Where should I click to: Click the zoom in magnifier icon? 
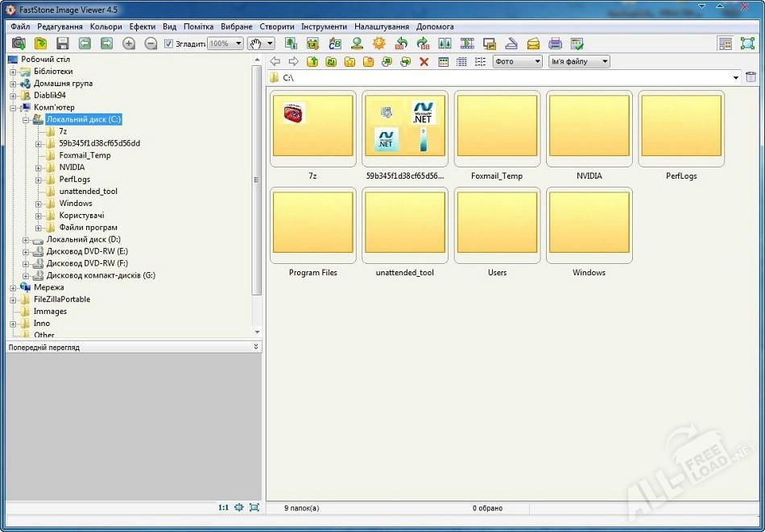[x=129, y=43]
